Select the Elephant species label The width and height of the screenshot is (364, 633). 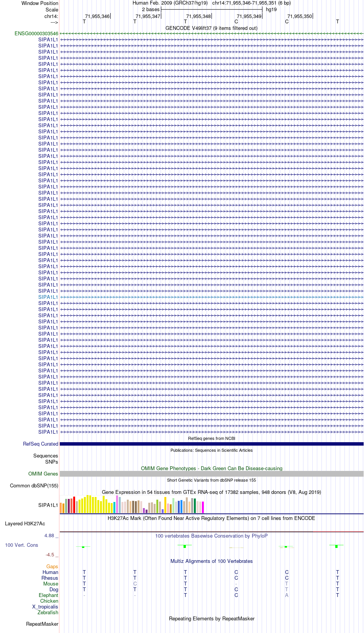49,595
